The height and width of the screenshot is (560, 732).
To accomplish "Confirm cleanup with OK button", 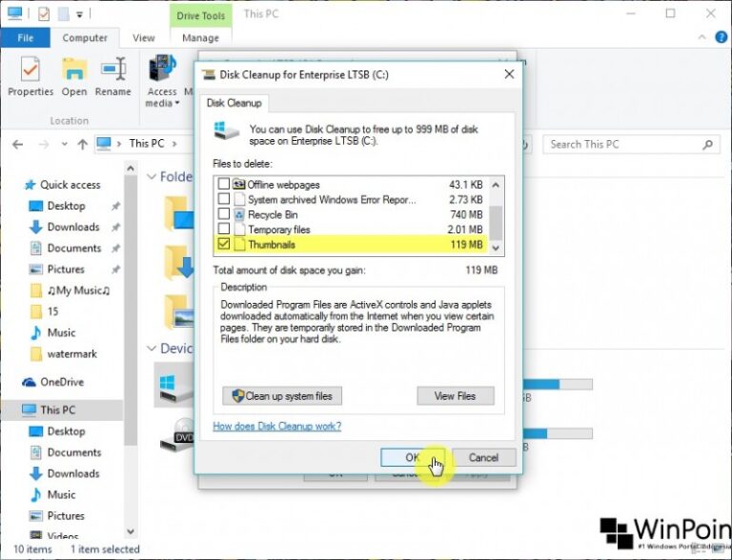I will click(x=412, y=457).
